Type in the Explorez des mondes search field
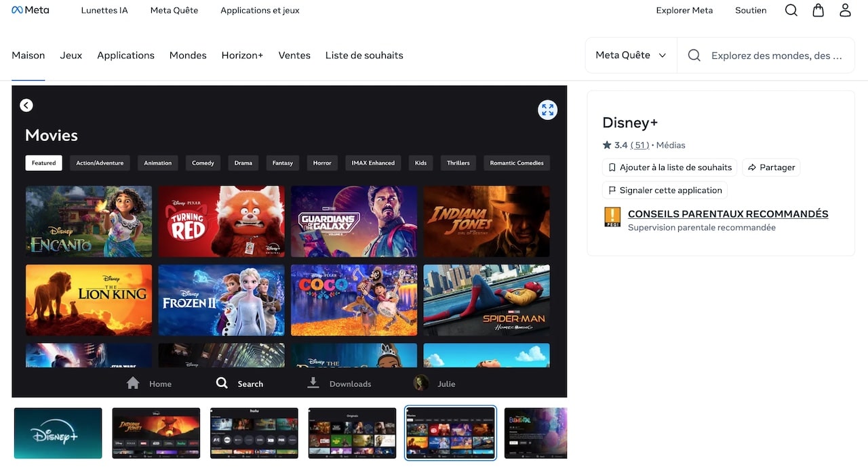Screen dimensions: 868x467 pos(776,56)
